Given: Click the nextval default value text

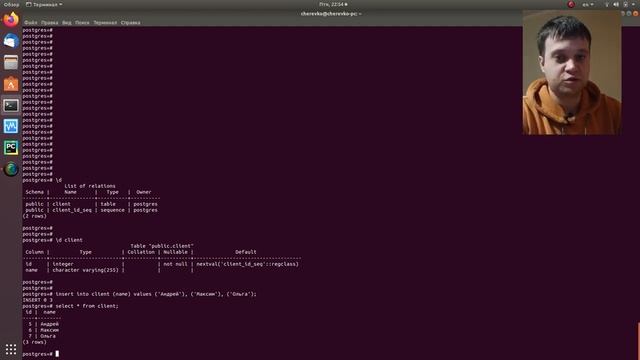Looking at the screenshot, I should 247,264.
